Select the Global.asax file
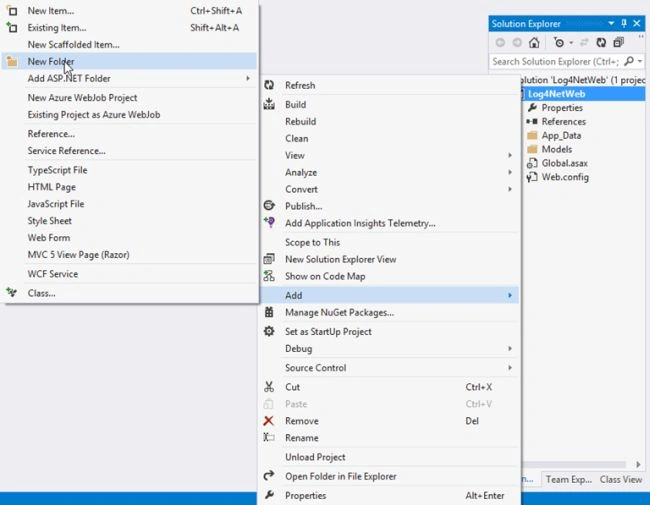Image resolution: width=650 pixels, height=505 pixels. 564,163
